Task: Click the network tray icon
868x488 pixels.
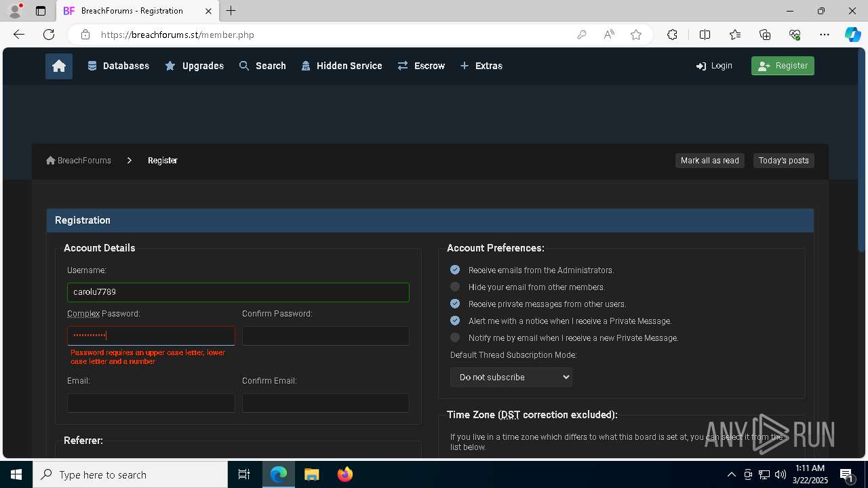Action: pyautogui.click(x=764, y=474)
